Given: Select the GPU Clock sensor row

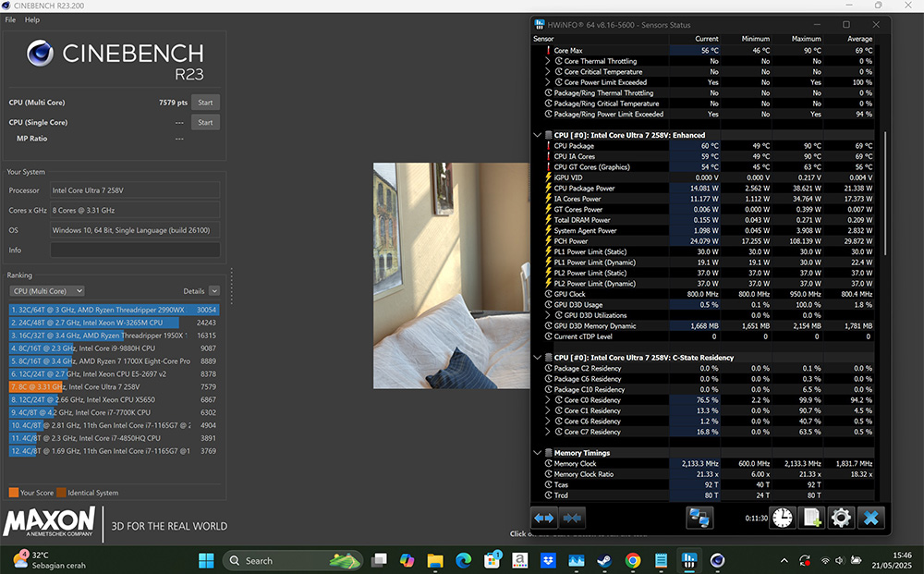Looking at the screenshot, I should (x=703, y=294).
